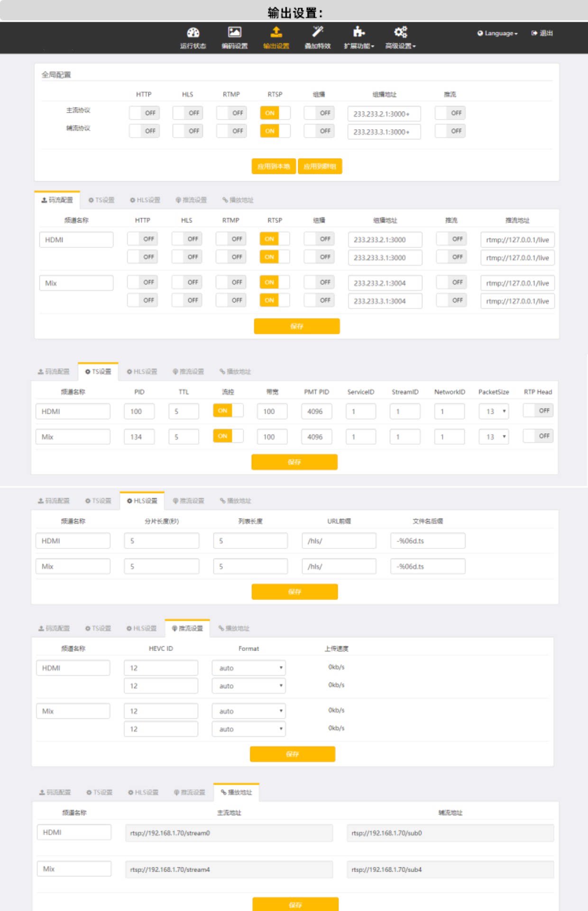Image resolution: width=588 pixels, height=911 pixels.
Task: Toggle 推流 switch right of 233.233.3.1:3004
Action: 451,300
